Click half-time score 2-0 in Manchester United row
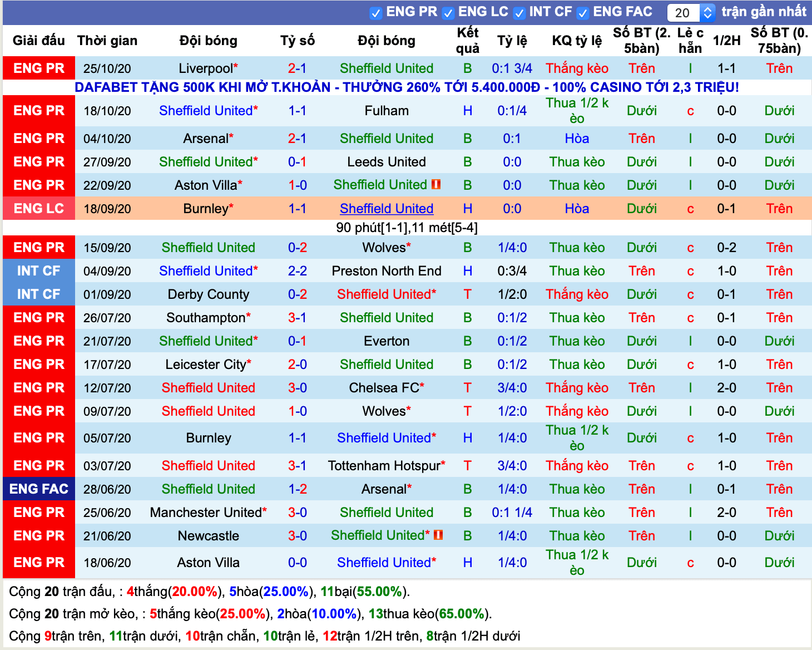 (727, 513)
